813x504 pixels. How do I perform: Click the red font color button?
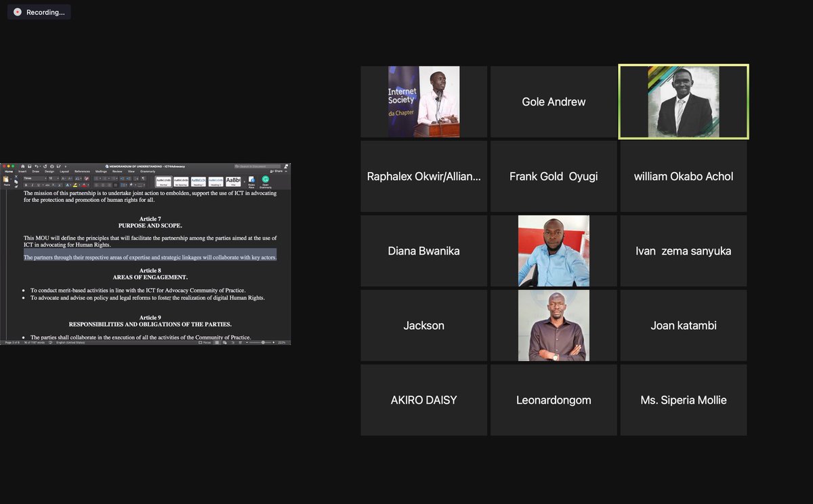(x=84, y=185)
